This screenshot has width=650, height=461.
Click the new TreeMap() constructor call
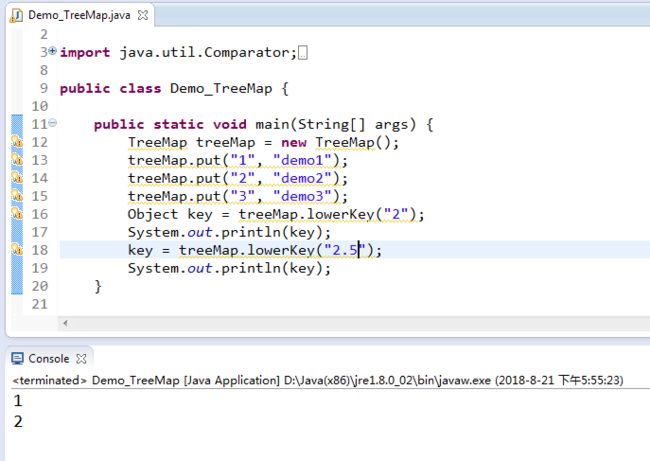340,143
